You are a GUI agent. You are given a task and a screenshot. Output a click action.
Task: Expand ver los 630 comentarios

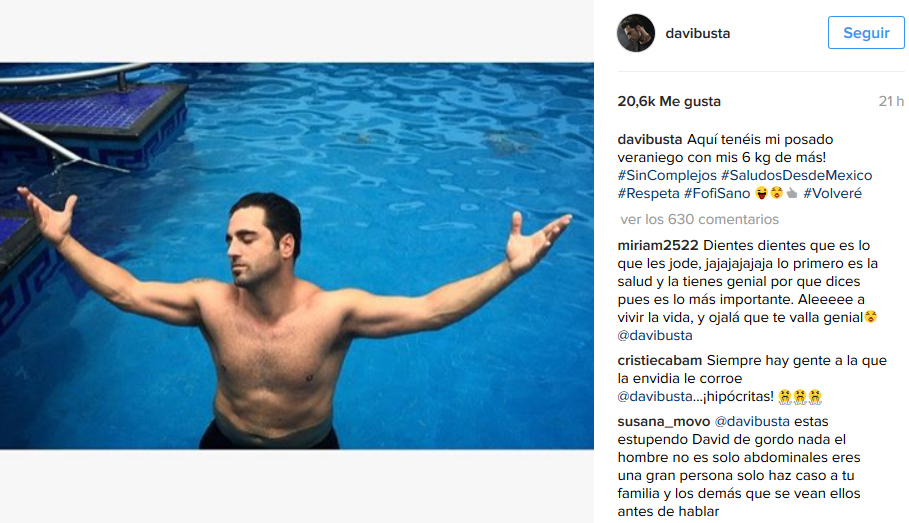pos(699,219)
